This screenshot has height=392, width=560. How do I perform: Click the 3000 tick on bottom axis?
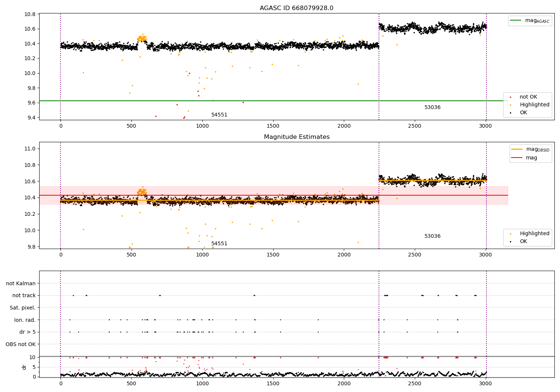point(485,383)
